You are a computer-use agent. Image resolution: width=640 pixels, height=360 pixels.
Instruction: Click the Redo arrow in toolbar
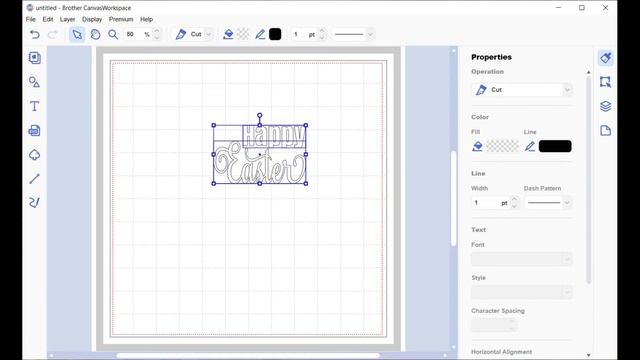coord(53,34)
